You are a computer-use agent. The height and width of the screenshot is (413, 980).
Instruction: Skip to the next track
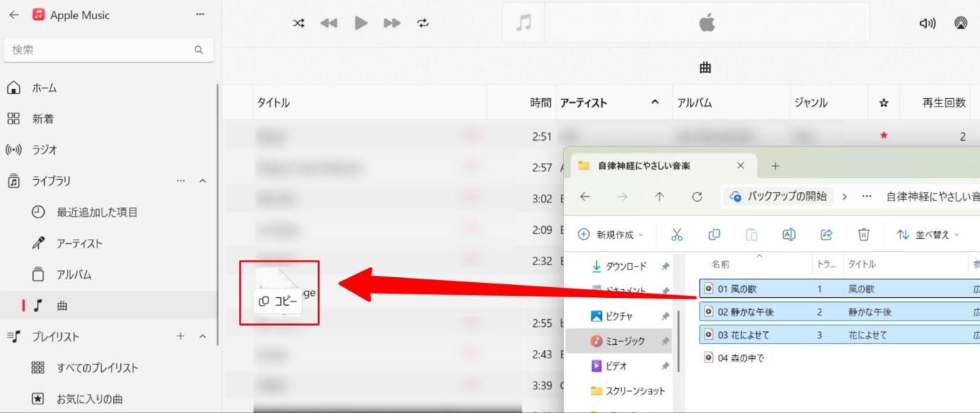tap(392, 23)
